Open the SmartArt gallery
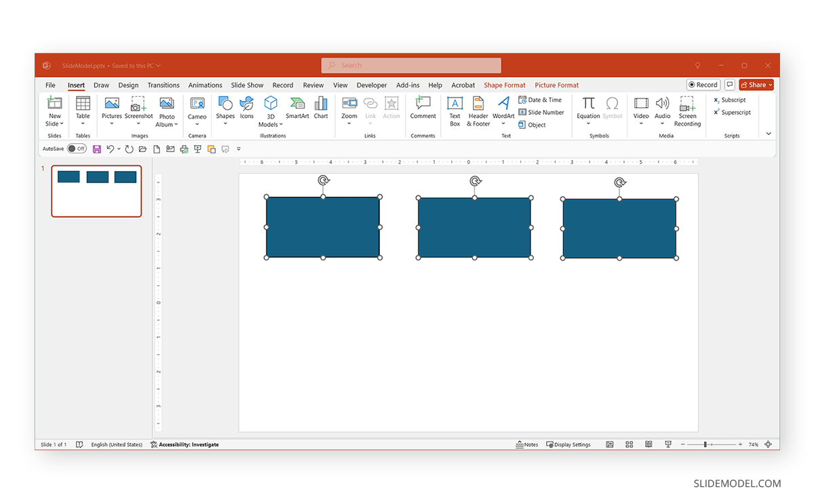The image size is (814, 504). (x=297, y=109)
